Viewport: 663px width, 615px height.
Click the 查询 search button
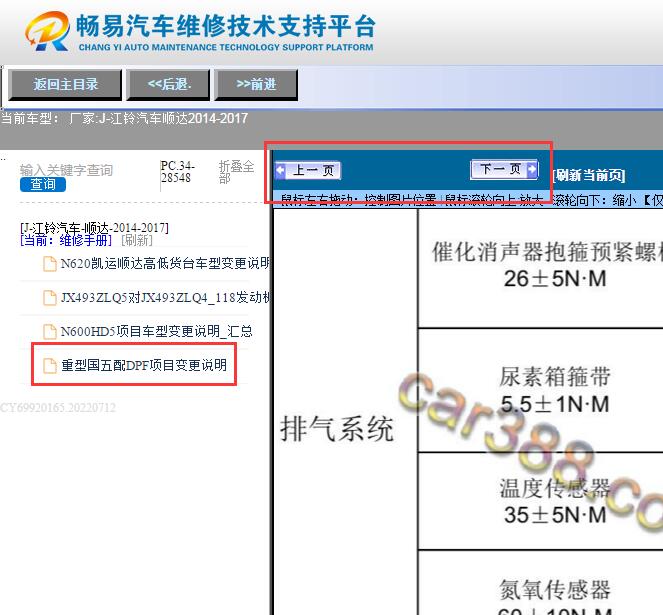(x=43, y=184)
